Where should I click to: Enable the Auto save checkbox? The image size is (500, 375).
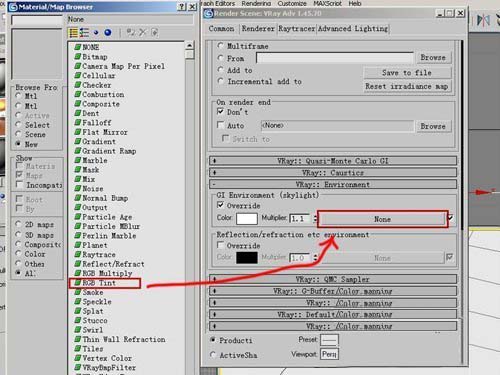pyautogui.click(x=220, y=125)
